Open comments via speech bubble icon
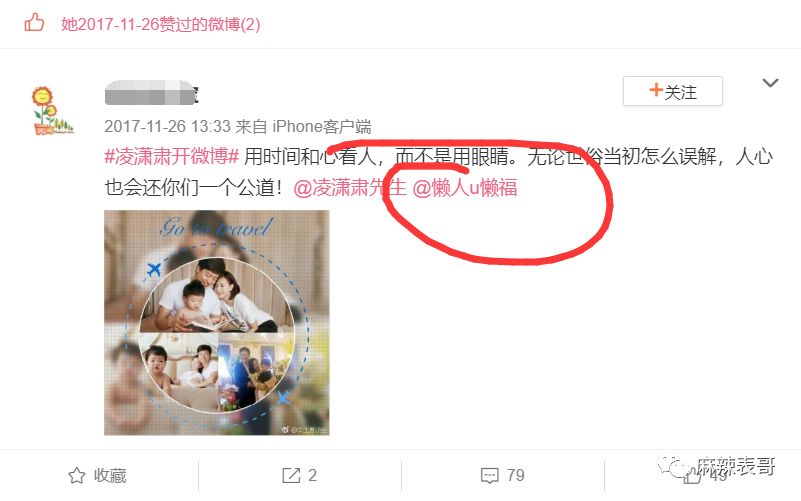The width and height of the screenshot is (801, 501). 489,475
